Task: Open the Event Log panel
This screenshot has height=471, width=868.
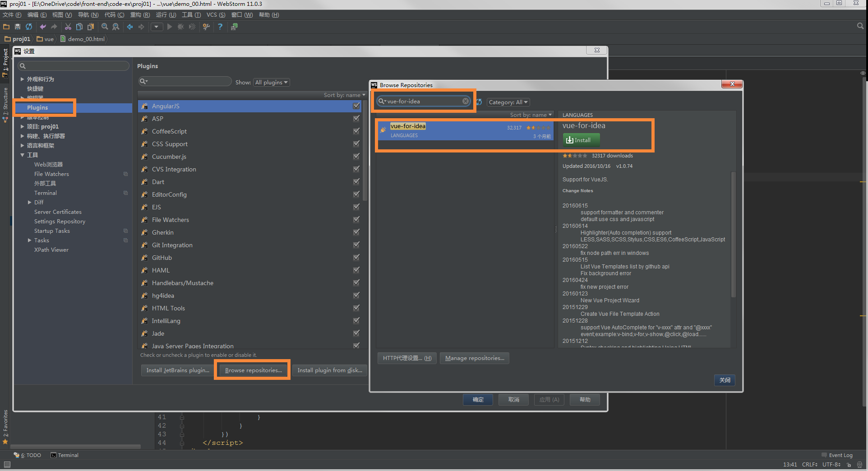Action: coord(837,455)
